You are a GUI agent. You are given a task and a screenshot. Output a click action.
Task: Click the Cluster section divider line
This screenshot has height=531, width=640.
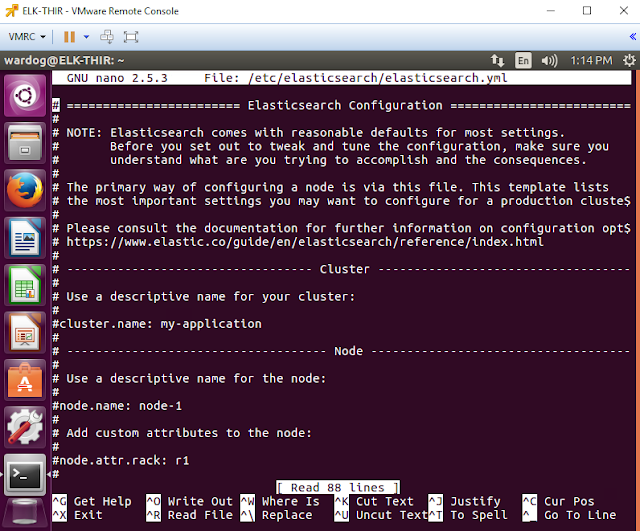pyautogui.click(x=341, y=269)
